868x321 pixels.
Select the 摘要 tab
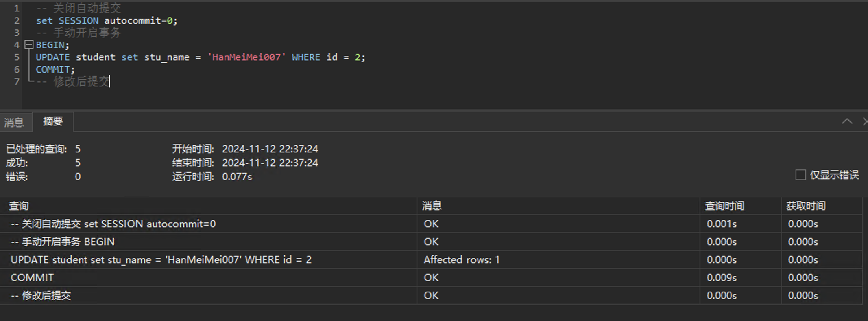pos(53,121)
